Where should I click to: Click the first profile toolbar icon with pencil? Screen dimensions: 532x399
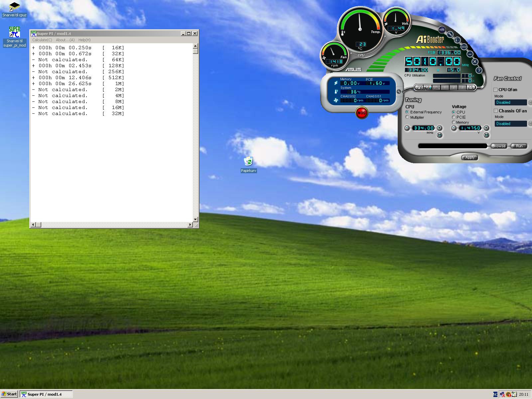point(420,87)
